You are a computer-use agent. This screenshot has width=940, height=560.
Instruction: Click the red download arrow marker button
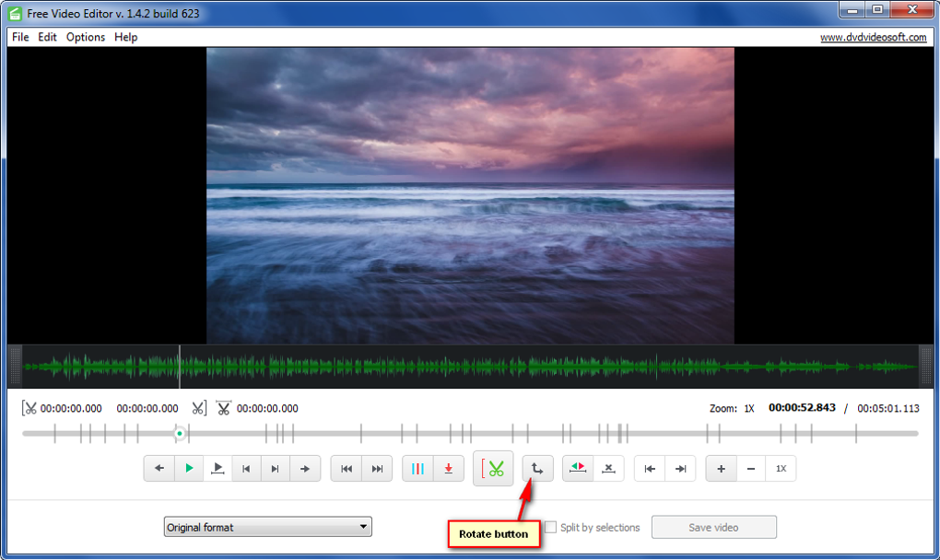tap(449, 469)
